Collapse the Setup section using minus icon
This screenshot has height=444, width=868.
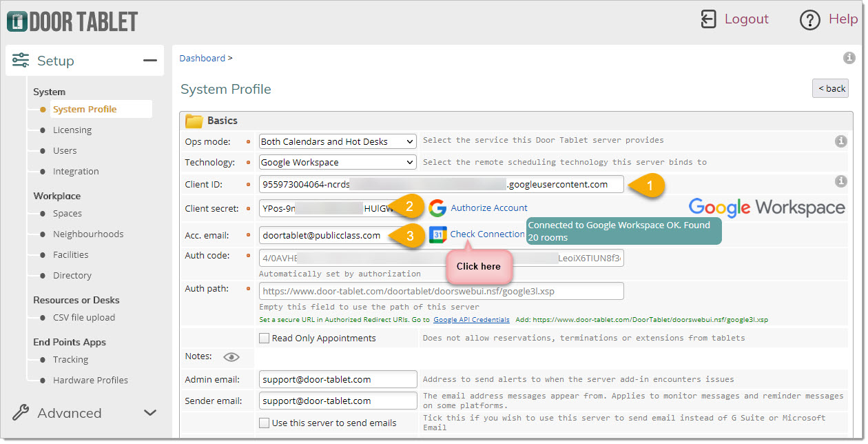[150, 61]
